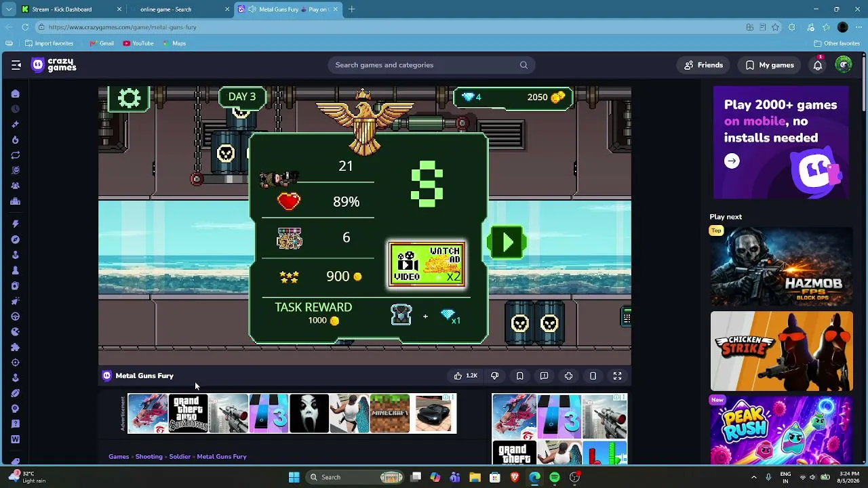
Task: Click the taskbar Search box
Action: pyautogui.click(x=356, y=477)
